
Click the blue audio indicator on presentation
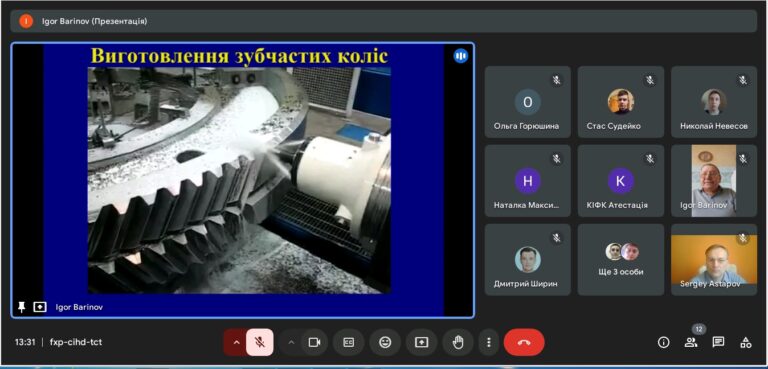pyautogui.click(x=460, y=56)
